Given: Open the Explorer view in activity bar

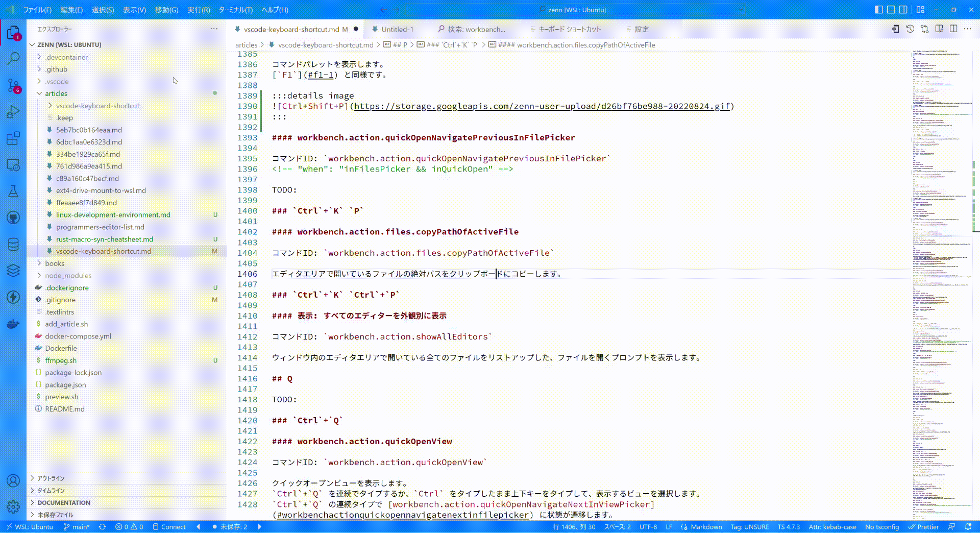Looking at the screenshot, I should tap(13, 33).
